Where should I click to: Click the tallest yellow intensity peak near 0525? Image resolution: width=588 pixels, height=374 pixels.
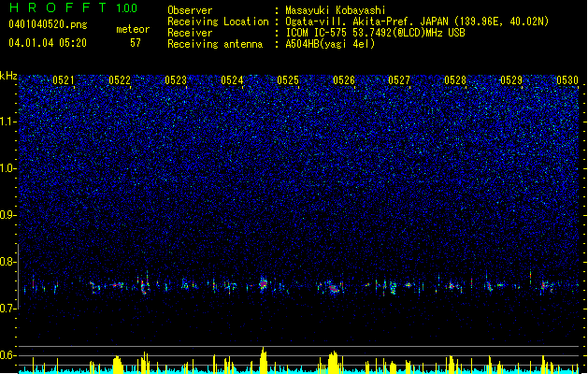click(264, 360)
